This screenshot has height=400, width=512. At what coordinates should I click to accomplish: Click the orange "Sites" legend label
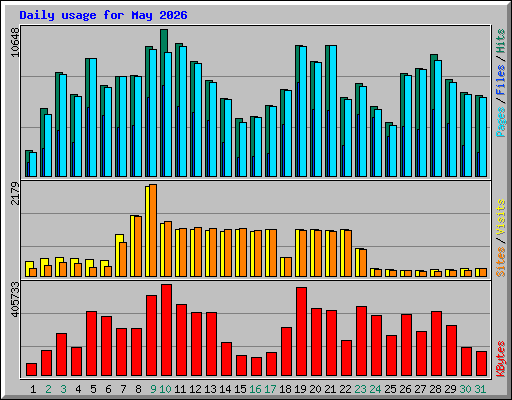pos(501,262)
